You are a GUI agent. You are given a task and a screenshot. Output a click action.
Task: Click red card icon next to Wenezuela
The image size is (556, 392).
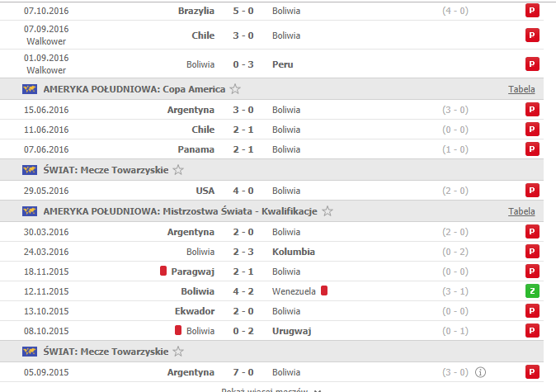click(324, 290)
